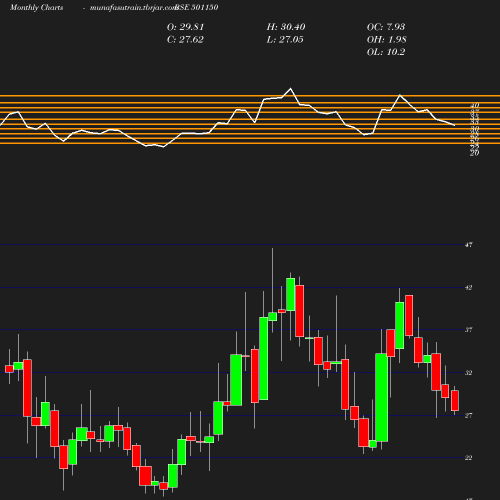The image size is (500, 500).
Task: Click the 37 price axis label
Action: point(469,330)
